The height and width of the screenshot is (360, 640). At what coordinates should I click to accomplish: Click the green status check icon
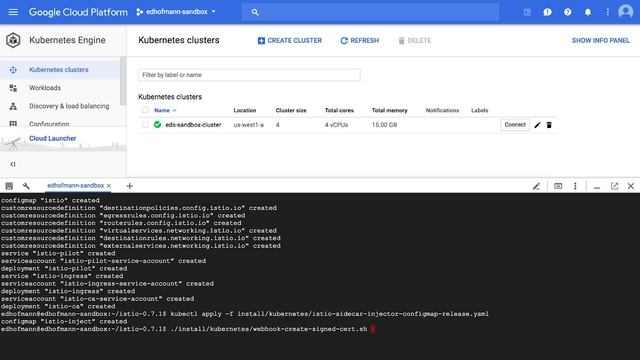158,124
